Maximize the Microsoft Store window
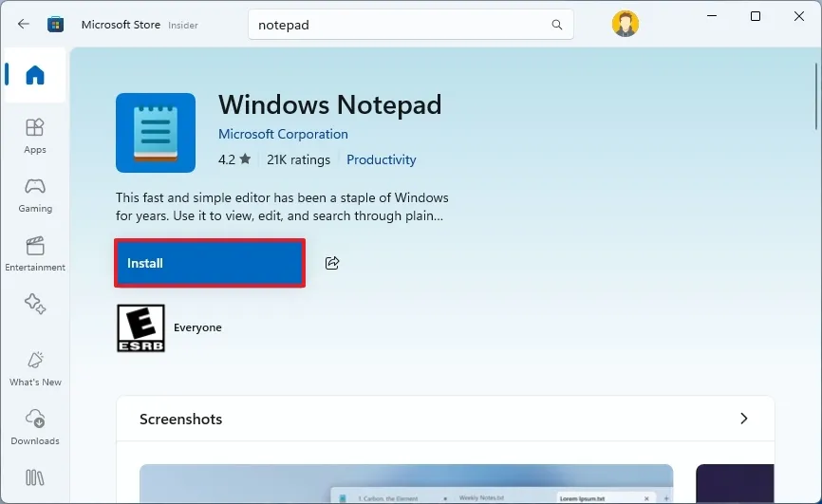822x504 pixels. click(x=756, y=16)
